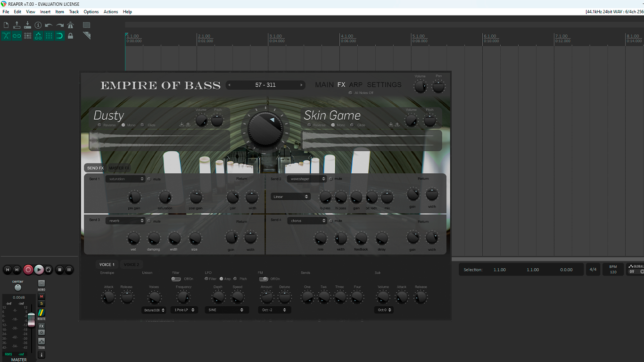This screenshot has height=362, width=644.
Task: Open master track FX button
Action: click(x=41, y=326)
